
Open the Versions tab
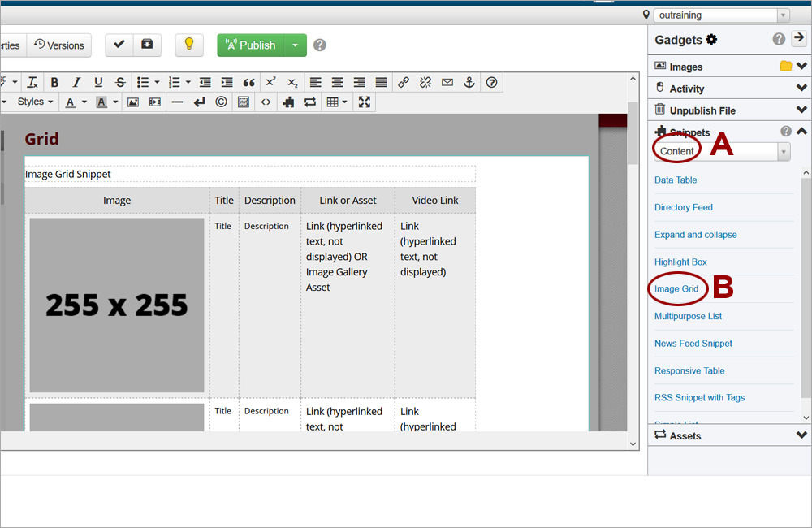click(x=59, y=45)
